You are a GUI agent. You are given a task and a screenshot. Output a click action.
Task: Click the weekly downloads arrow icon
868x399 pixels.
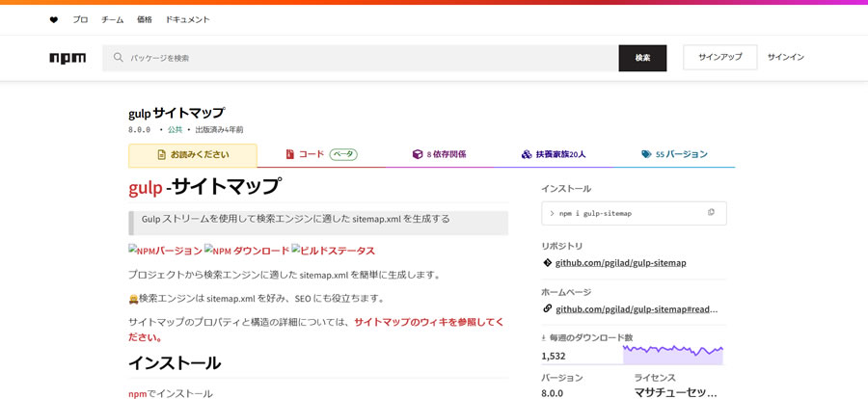[544, 337]
